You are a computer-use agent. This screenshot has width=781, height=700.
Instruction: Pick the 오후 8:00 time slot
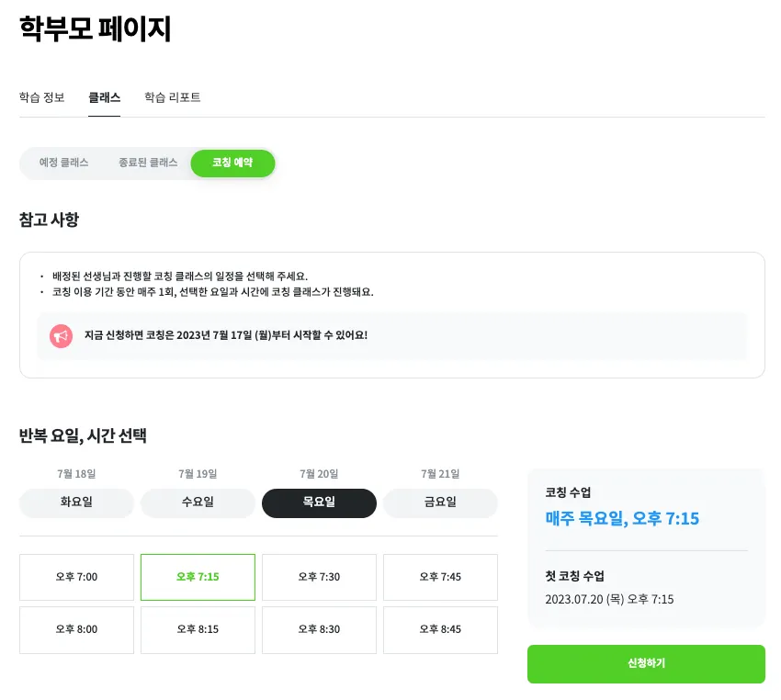pos(76,629)
